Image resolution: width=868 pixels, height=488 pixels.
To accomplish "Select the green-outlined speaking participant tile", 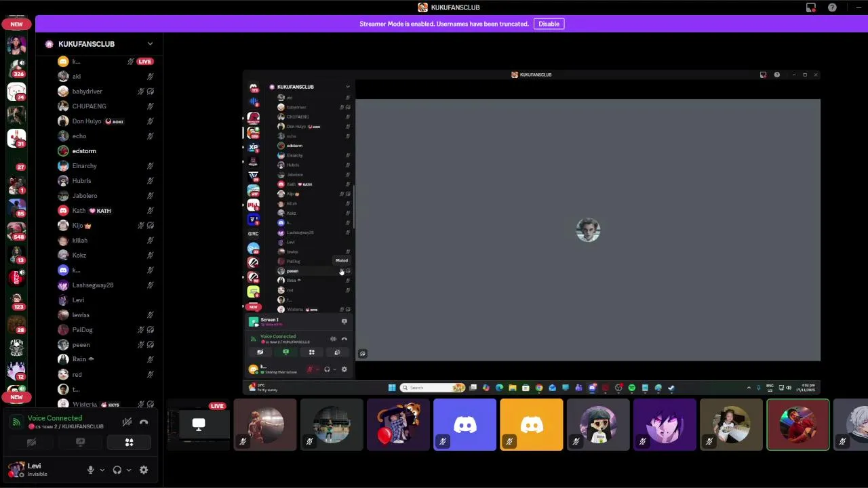I will (x=798, y=425).
